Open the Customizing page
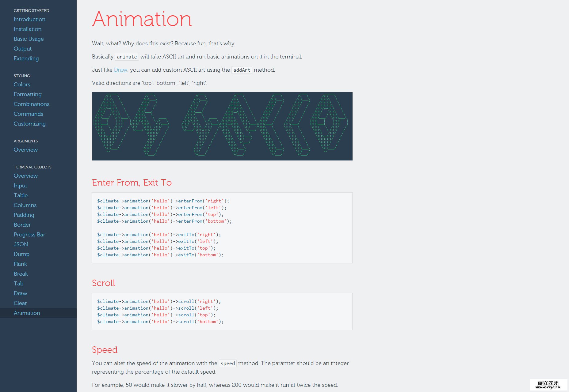The width and height of the screenshot is (569, 392). [x=29, y=124]
